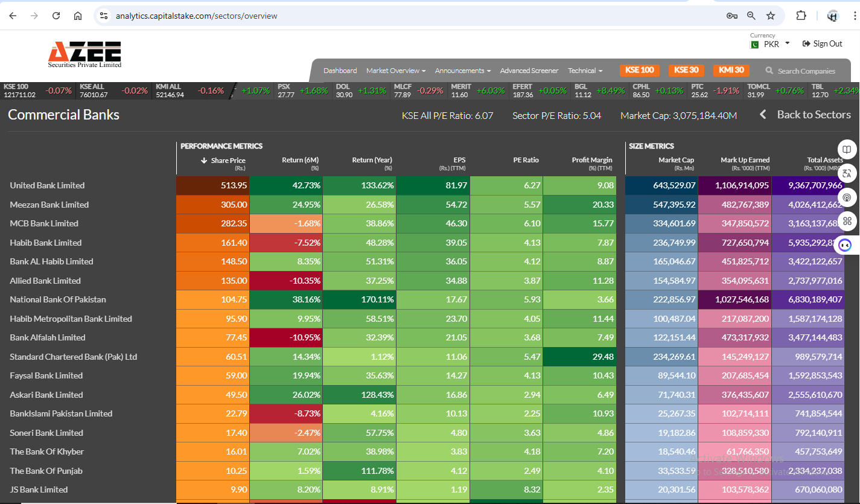Open the reading book sidebar icon
The width and height of the screenshot is (860, 504).
click(847, 149)
